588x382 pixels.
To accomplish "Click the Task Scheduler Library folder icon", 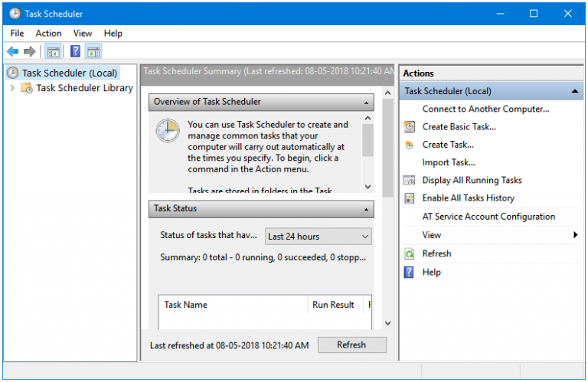I will pyautogui.click(x=27, y=88).
